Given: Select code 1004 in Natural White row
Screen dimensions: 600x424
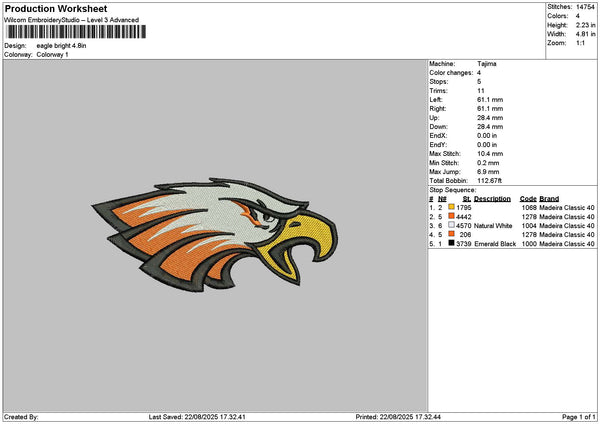Looking at the screenshot, I should pyautogui.click(x=529, y=226).
